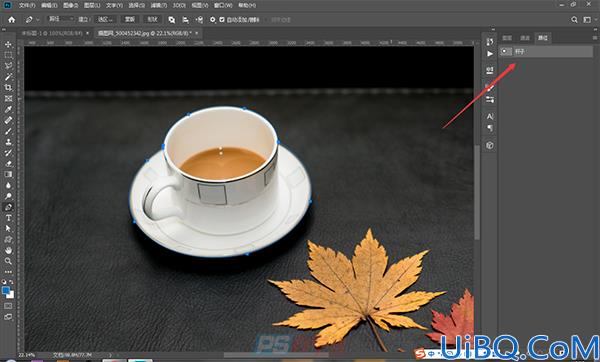The width and height of the screenshot is (600, 362).
Task: Select the Frame tool
Action: tap(8, 98)
